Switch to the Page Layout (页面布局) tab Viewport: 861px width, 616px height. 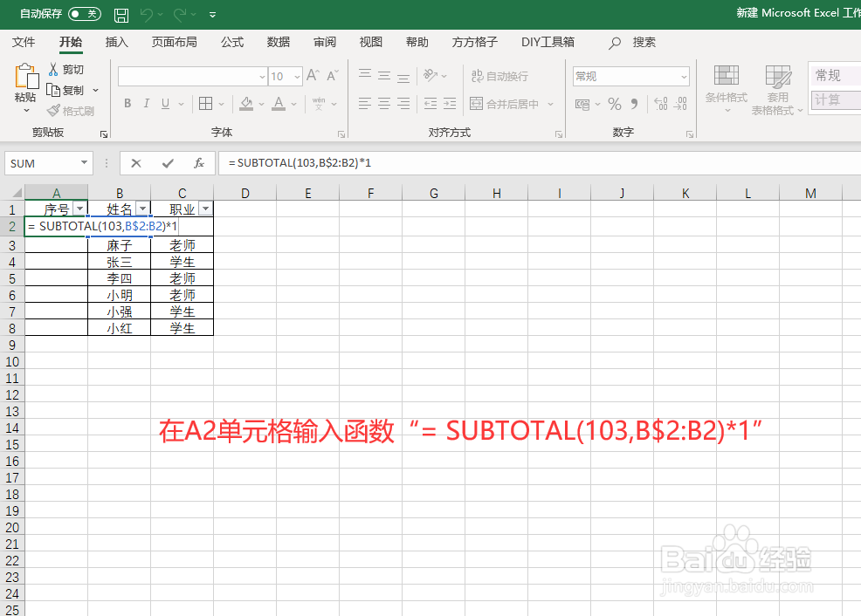click(174, 42)
